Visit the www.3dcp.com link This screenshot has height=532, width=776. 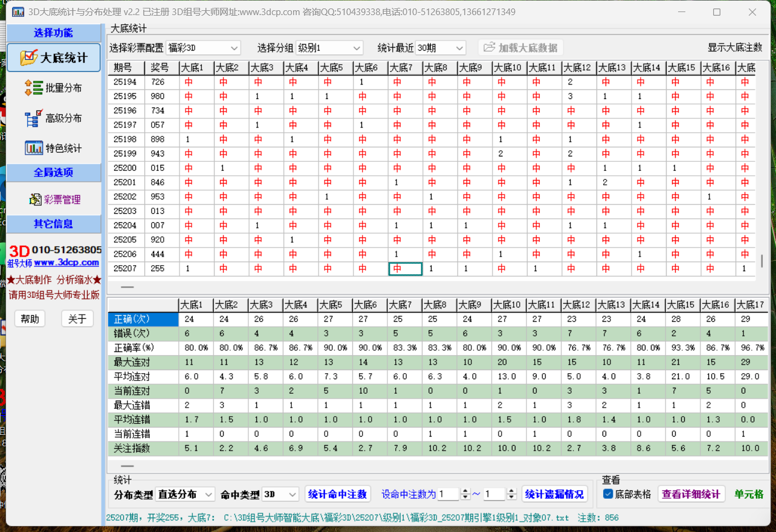(66, 263)
